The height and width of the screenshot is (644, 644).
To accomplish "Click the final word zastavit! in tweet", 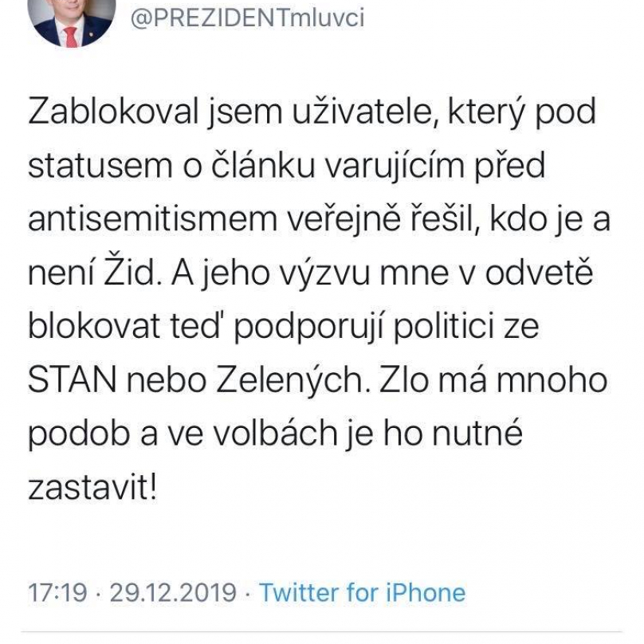I will point(92,488).
